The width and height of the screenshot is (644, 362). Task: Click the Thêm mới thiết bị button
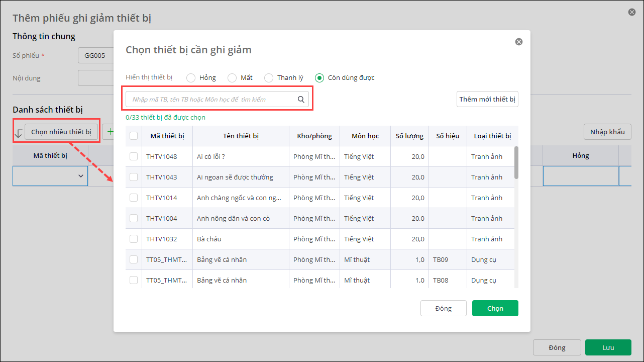[487, 99]
